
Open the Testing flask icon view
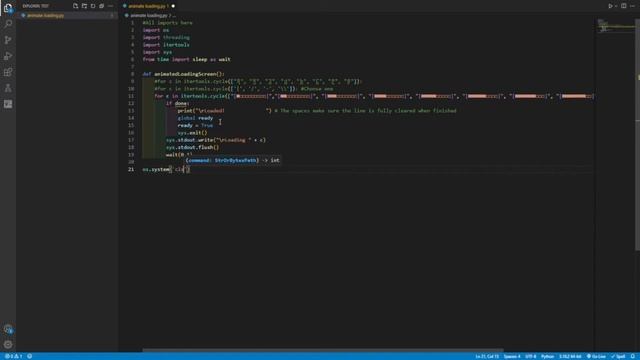pyautogui.click(x=8, y=88)
